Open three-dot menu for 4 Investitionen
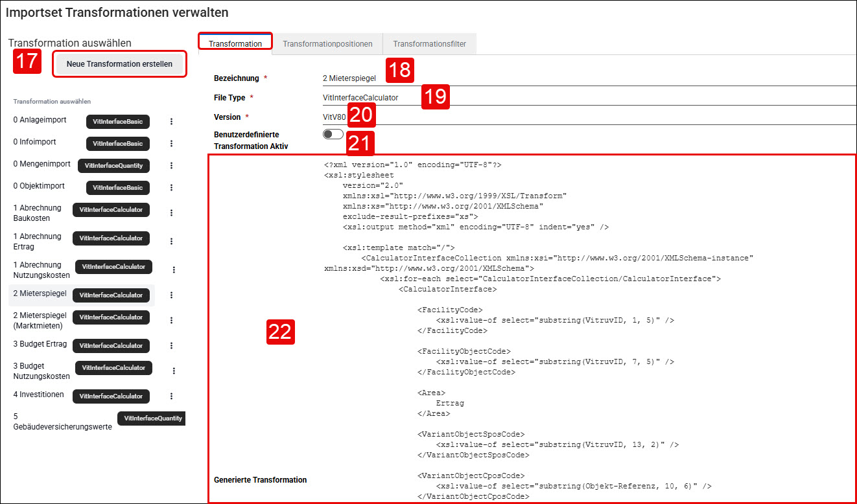The height and width of the screenshot is (504, 857). tap(171, 396)
